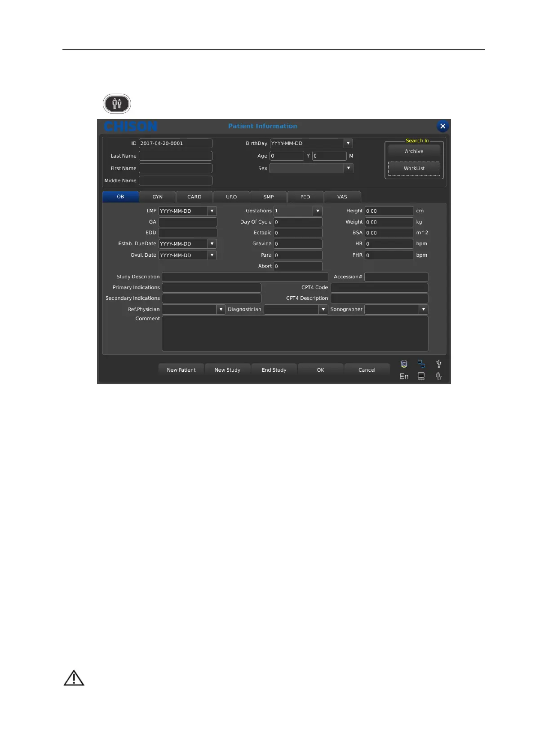535x756 pixels.
Task: Open the Sonographer dropdown
Action: tap(423, 309)
